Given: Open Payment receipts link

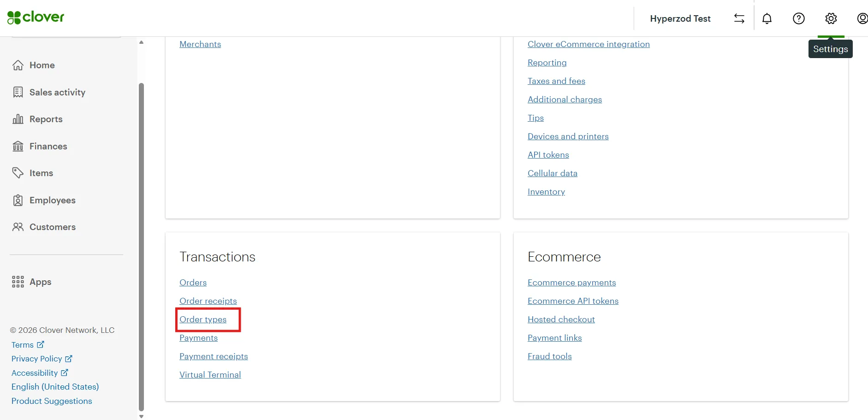Looking at the screenshot, I should 214,356.
